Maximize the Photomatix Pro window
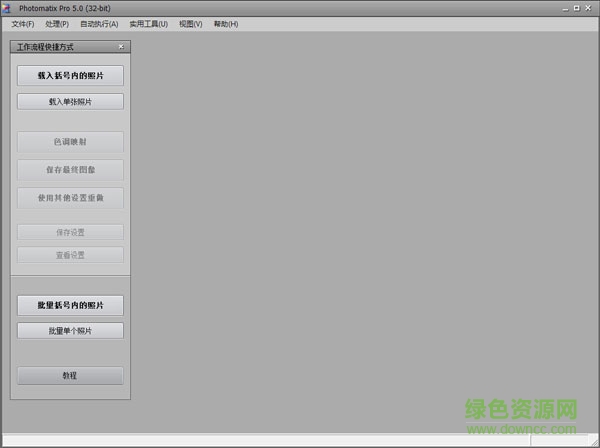The width and height of the screenshot is (600, 448). [577, 8]
